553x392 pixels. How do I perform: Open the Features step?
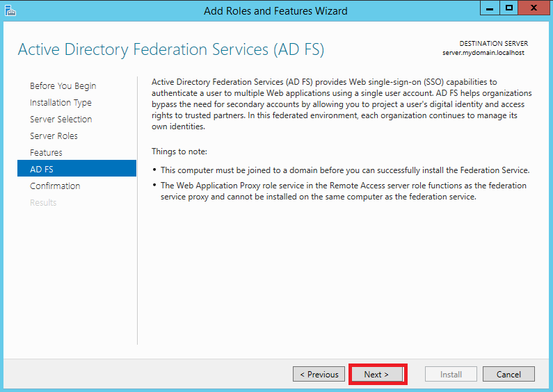[x=46, y=153]
